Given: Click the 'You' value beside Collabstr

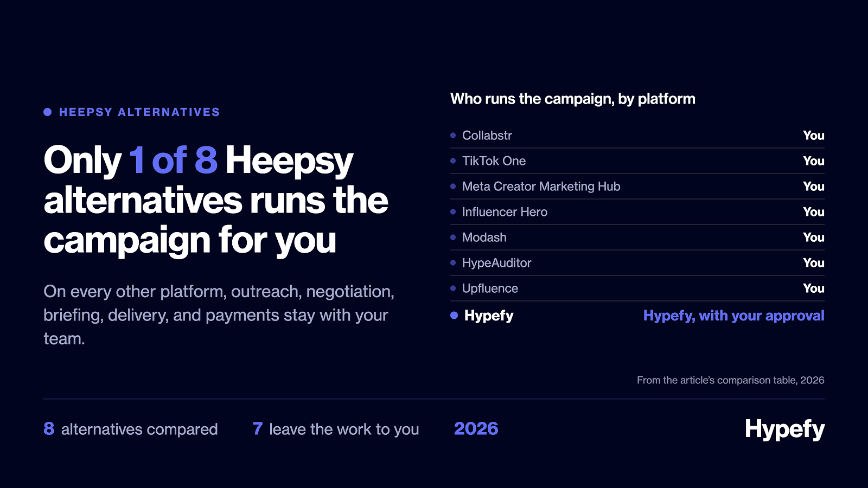Looking at the screenshot, I should click(814, 136).
